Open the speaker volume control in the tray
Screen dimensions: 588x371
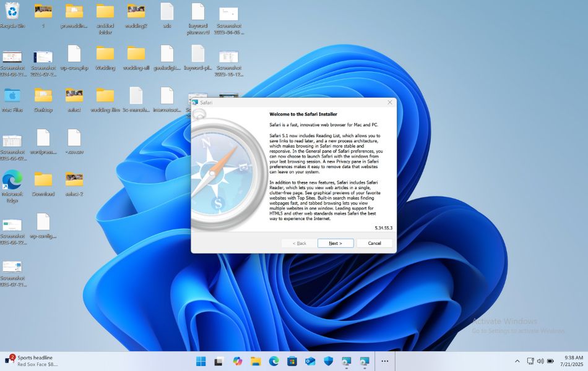(x=539, y=360)
